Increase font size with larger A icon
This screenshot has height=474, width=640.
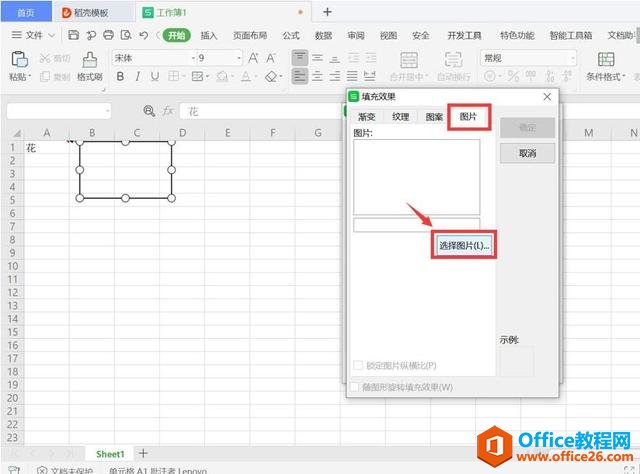coord(253,58)
